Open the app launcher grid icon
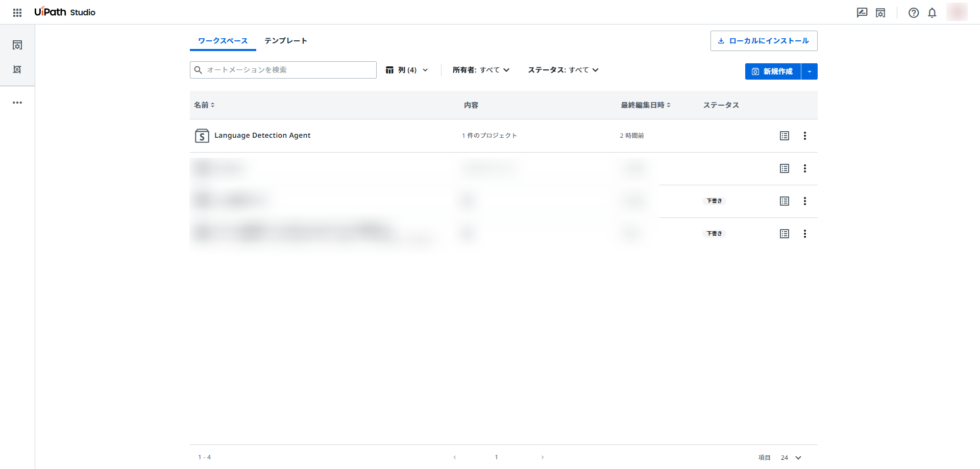Viewport: 980px width, 469px height. point(17,12)
